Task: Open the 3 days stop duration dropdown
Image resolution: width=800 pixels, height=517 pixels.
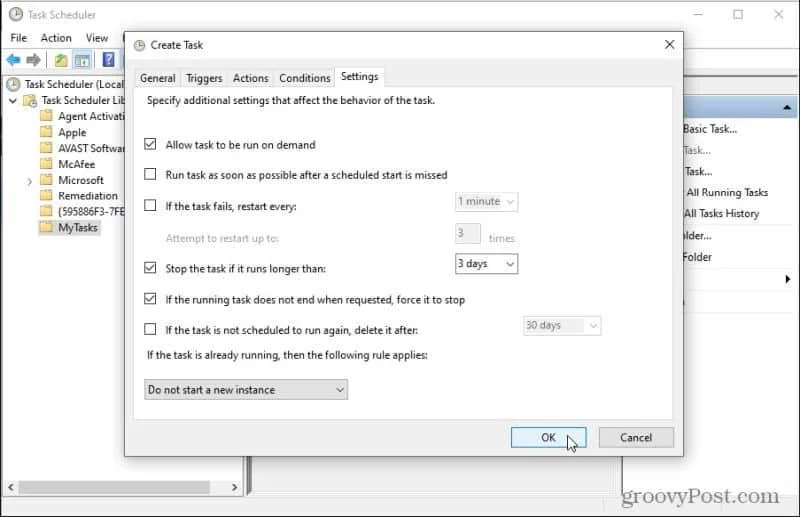Action: (486, 264)
